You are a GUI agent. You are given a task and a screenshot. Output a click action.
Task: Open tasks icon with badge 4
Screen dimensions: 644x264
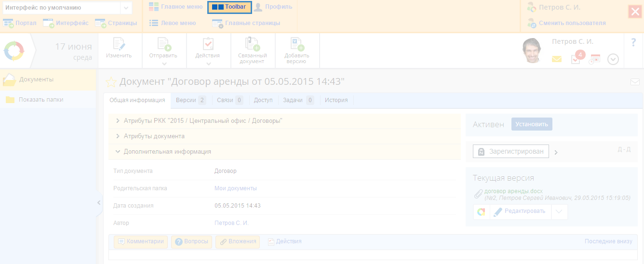[x=576, y=59]
